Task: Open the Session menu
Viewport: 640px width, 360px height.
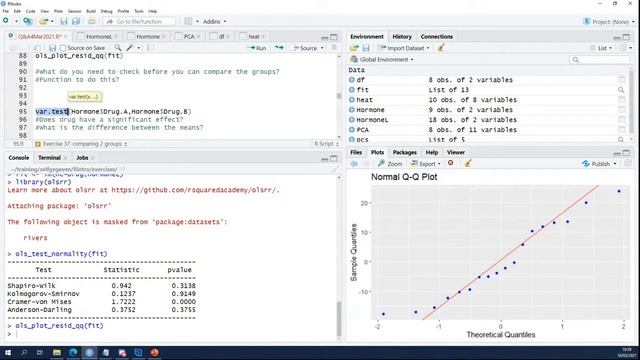Action: click(x=74, y=11)
